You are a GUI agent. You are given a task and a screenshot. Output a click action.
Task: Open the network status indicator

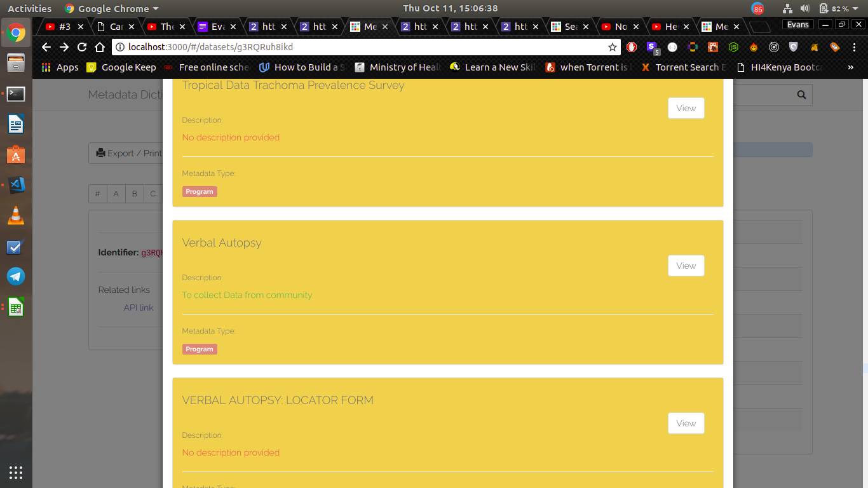pos(788,8)
